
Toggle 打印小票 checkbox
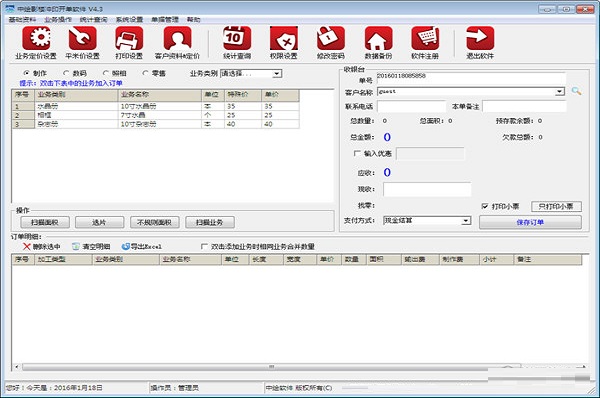pyautogui.click(x=485, y=206)
